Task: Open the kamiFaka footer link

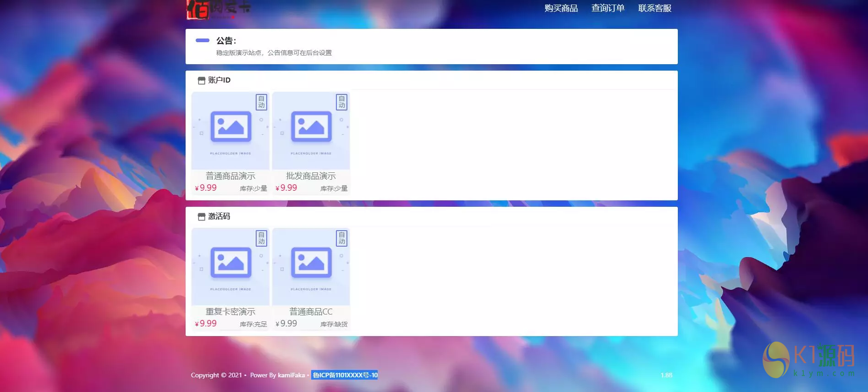Action: pos(291,375)
